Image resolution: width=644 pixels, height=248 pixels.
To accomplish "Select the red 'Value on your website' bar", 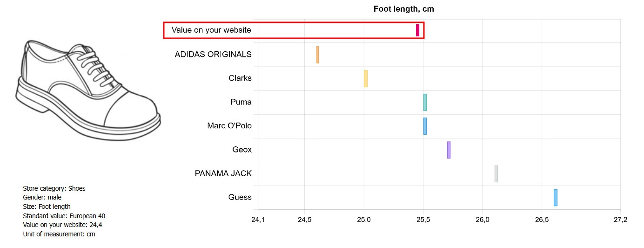I will [418, 30].
